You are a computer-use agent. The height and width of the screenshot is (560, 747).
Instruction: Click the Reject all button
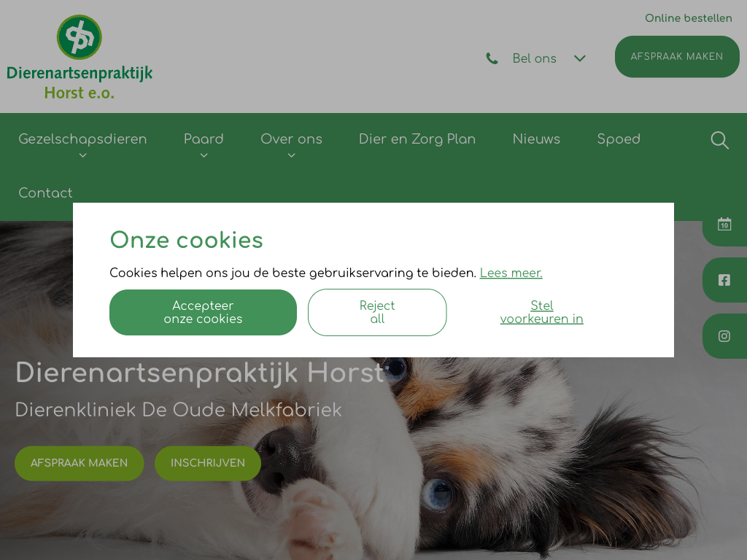pos(377,312)
